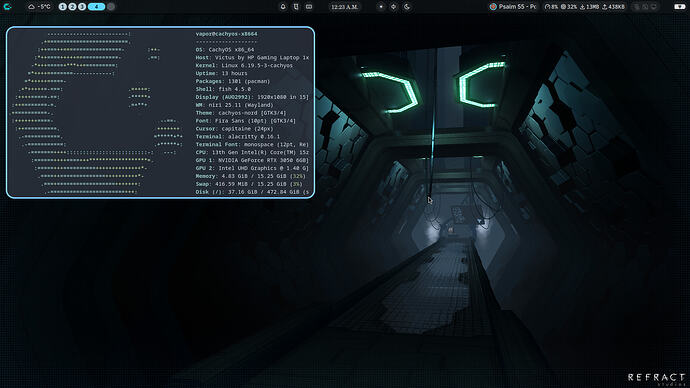The height and width of the screenshot is (388, 690).
Task: Select the active workspace 4 pill
Action: point(96,7)
